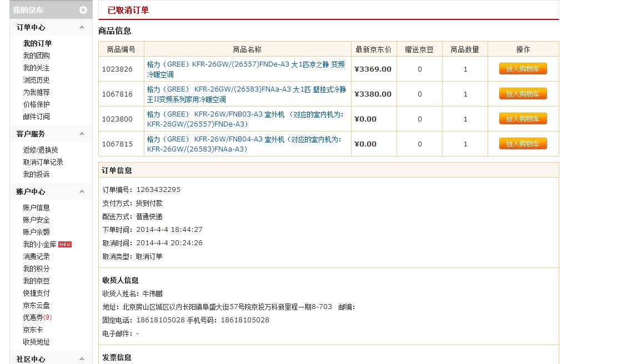The width and height of the screenshot is (622, 364).
Task: Open 我的关注 page
Action: click(x=37, y=68)
